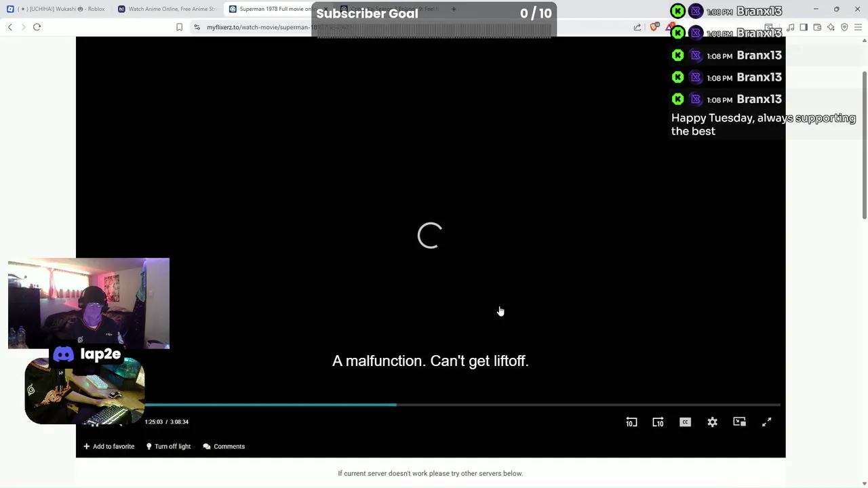This screenshot has height=488, width=868.
Task: Reload the current page
Action: pos(37,27)
